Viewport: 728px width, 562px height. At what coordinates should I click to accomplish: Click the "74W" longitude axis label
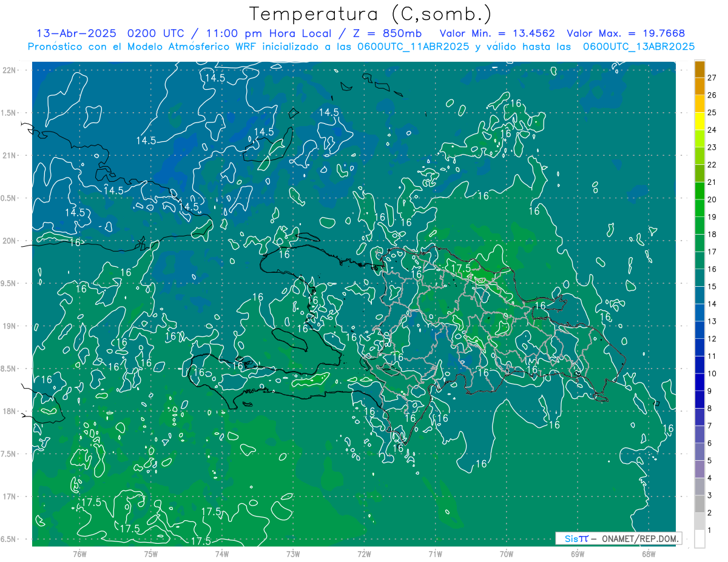click(221, 554)
